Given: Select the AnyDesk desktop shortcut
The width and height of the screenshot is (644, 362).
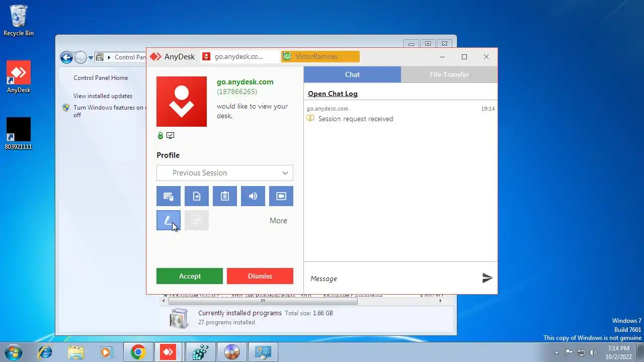Looking at the screenshot, I should 19,77.
